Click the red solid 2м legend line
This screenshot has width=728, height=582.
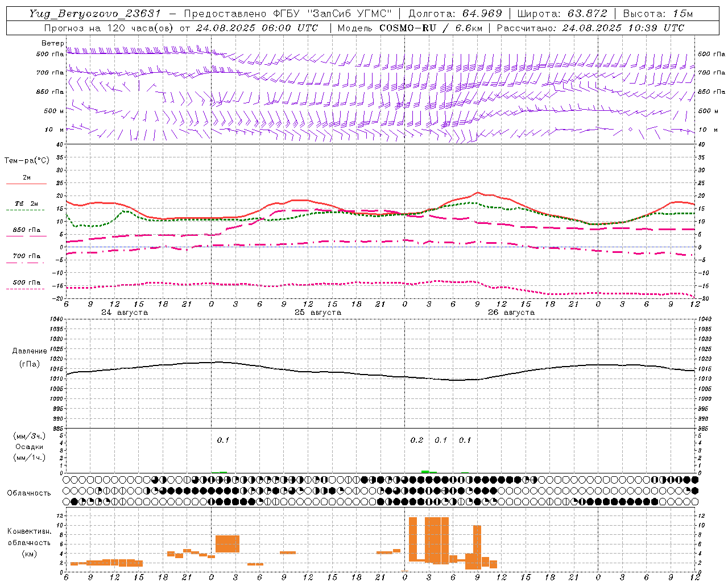point(26,184)
